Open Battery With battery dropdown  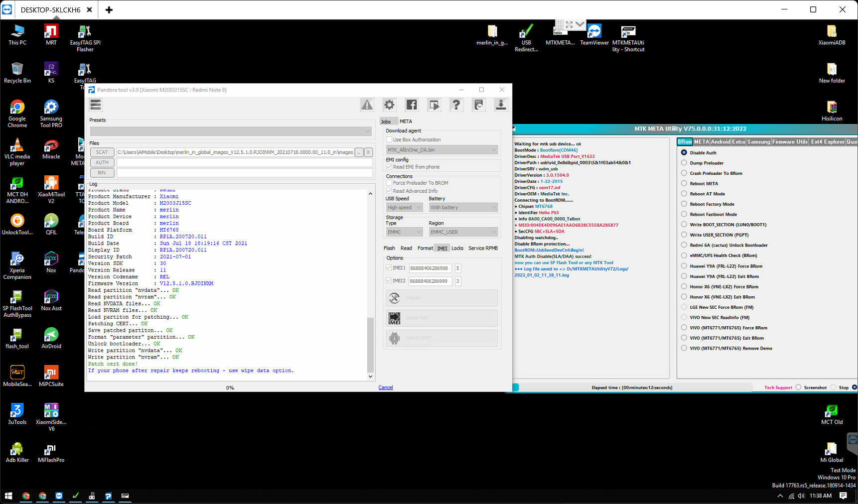click(463, 207)
